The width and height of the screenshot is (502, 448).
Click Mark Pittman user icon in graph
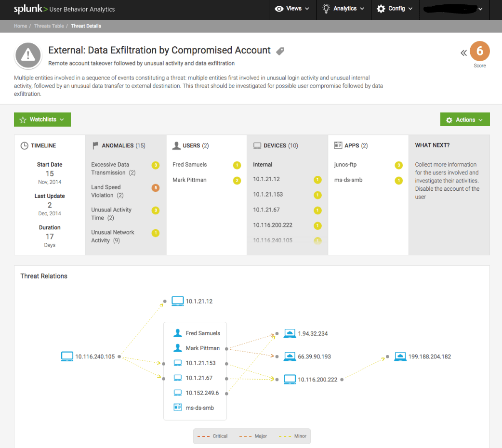pos(178,348)
